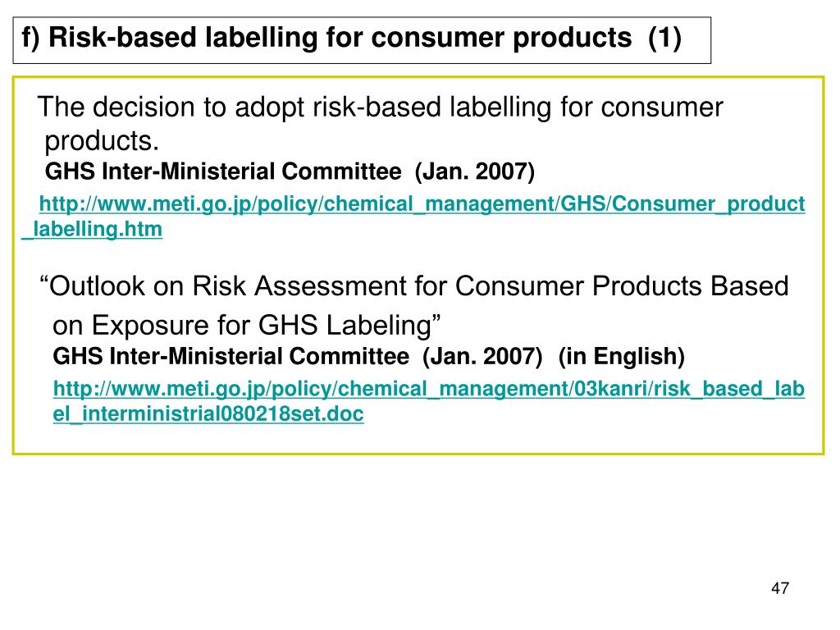This screenshot has width=840, height=630.
Task: Click the '_labelling.htm' continuation of the first URL
Action: coord(92,230)
